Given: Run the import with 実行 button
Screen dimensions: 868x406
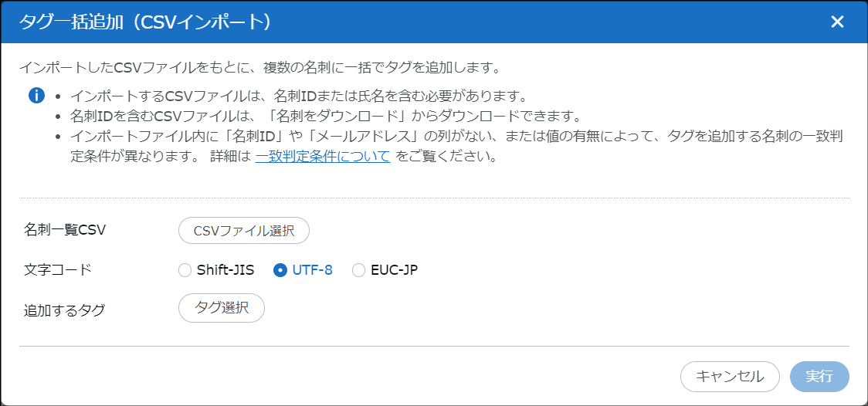Looking at the screenshot, I should (819, 377).
